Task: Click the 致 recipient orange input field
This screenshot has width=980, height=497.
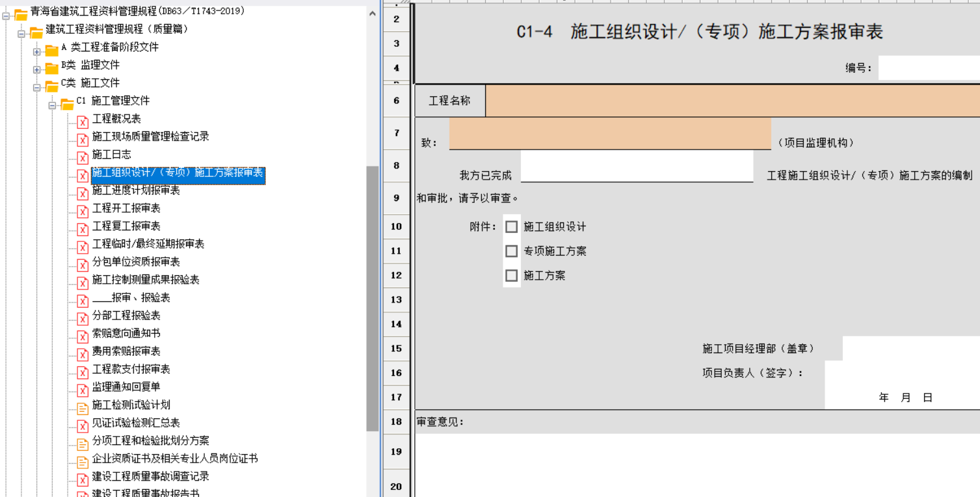Action: 610,133
